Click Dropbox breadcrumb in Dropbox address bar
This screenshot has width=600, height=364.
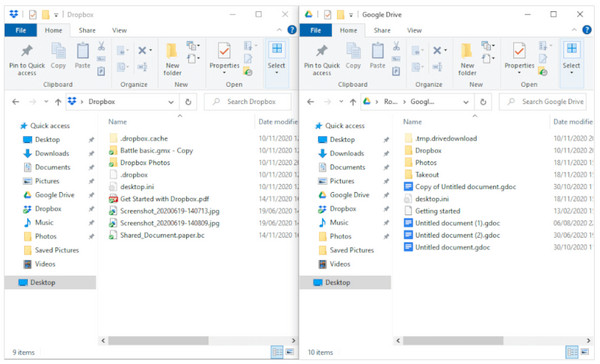(102, 102)
